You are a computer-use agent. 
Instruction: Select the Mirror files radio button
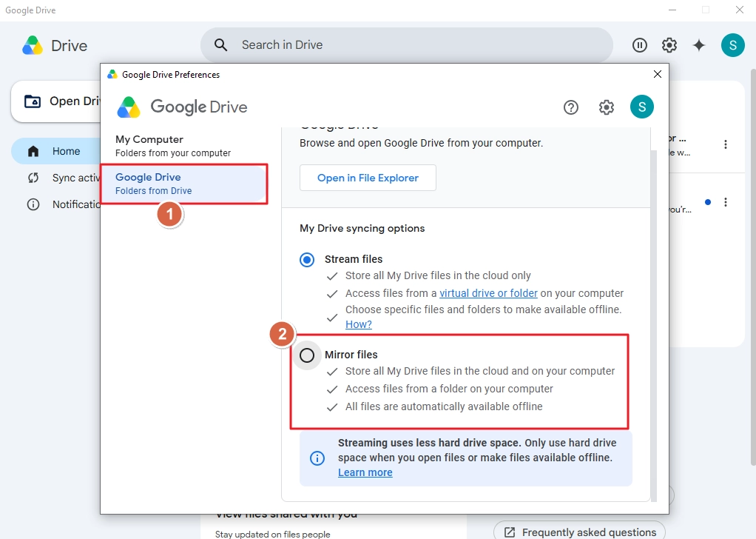[307, 355]
